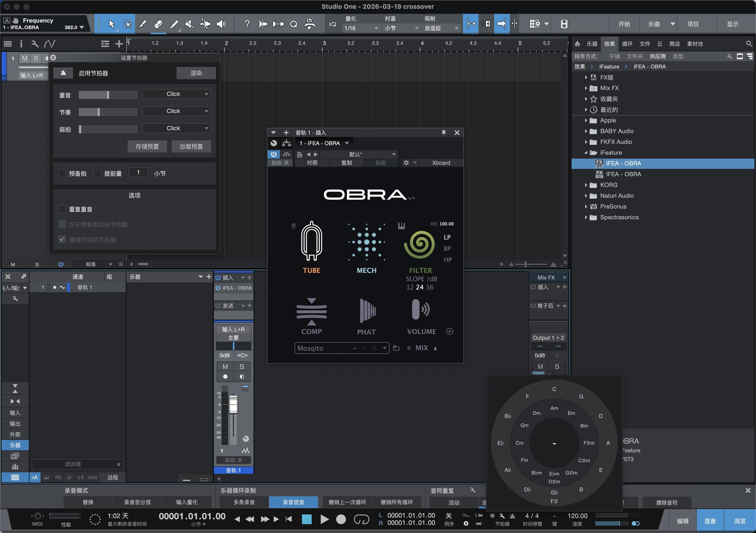Check the 重复重音 option
The image size is (756, 533).
pos(62,209)
